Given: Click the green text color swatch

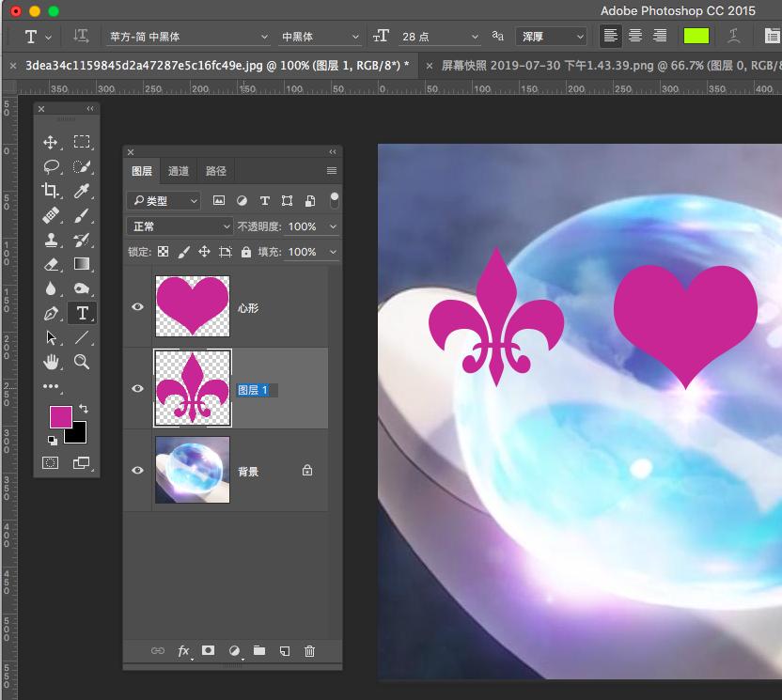Looking at the screenshot, I should coord(696,36).
